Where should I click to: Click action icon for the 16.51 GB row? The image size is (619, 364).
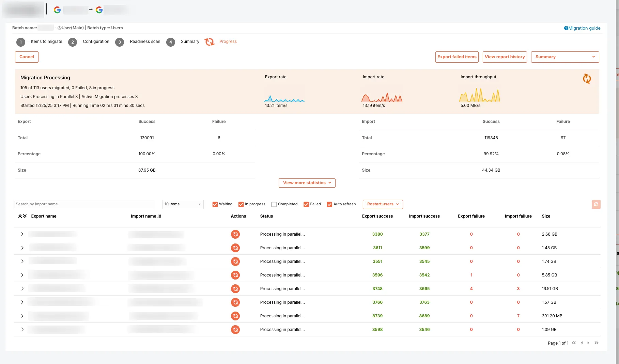click(235, 289)
